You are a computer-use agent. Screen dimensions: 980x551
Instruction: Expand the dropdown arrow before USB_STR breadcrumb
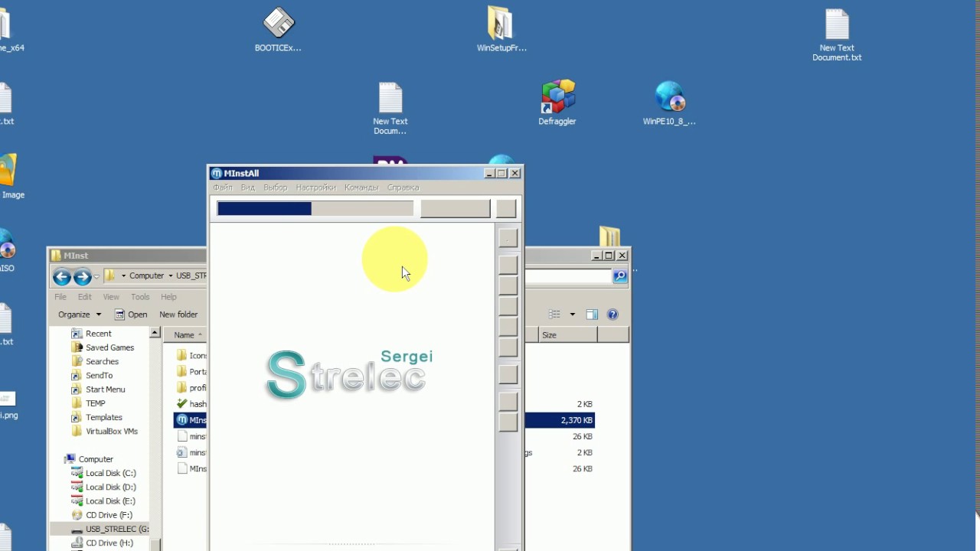coord(171,276)
